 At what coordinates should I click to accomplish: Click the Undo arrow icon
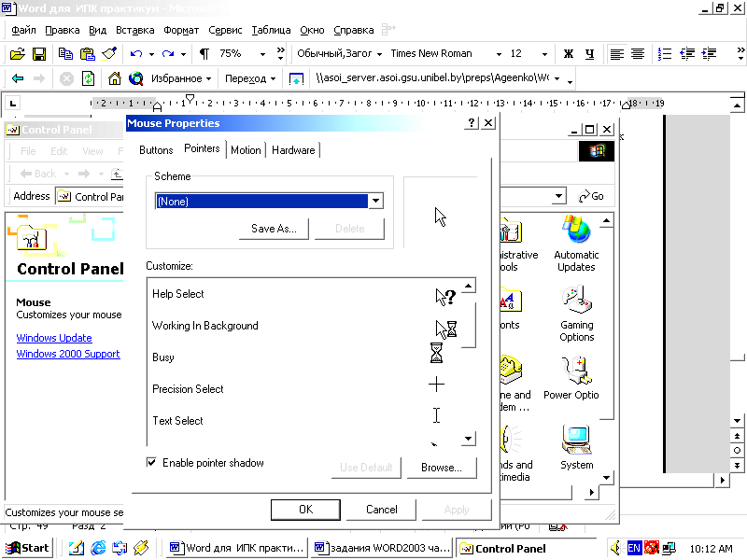[x=136, y=54]
